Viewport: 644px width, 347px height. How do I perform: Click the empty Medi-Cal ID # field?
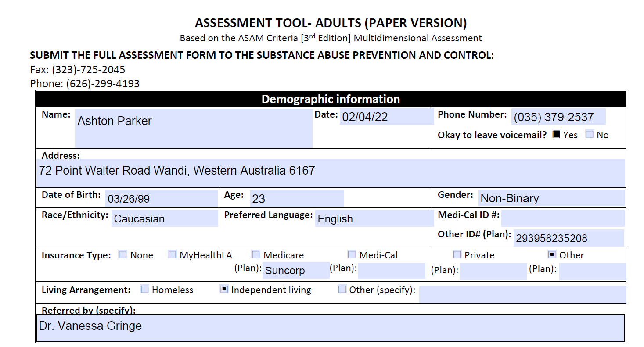coord(562,218)
